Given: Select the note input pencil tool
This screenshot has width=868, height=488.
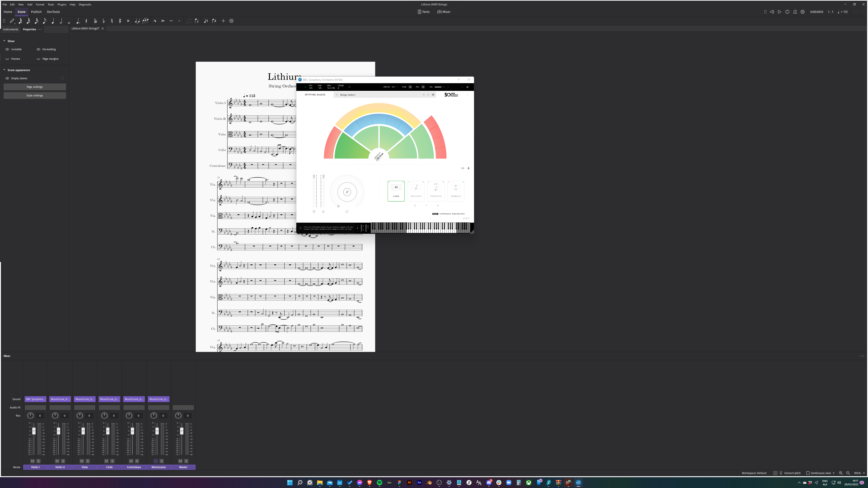Looking at the screenshot, I should (x=12, y=21).
